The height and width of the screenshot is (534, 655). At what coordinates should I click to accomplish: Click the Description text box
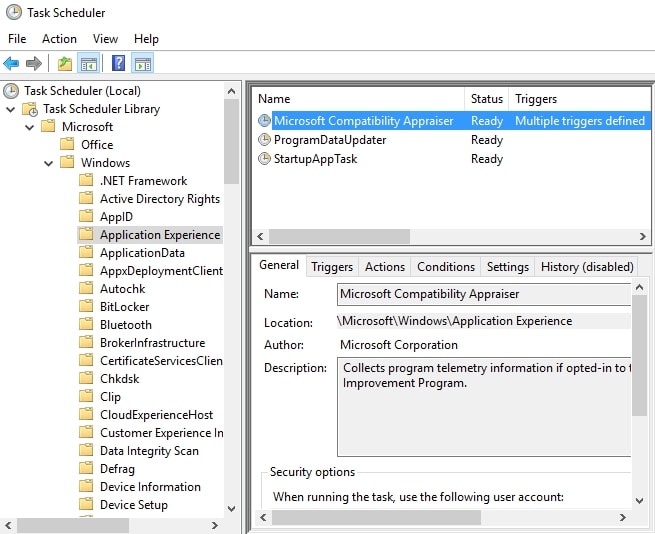click(x=484, y=407)
